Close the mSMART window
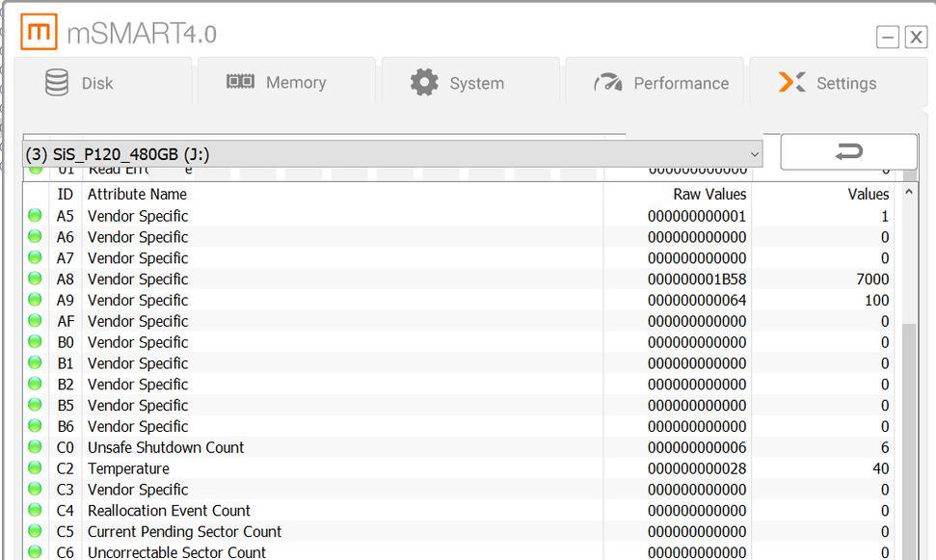The height and width of the screenshot is (560, 936). pyautogui.click(x=916, y=37)
